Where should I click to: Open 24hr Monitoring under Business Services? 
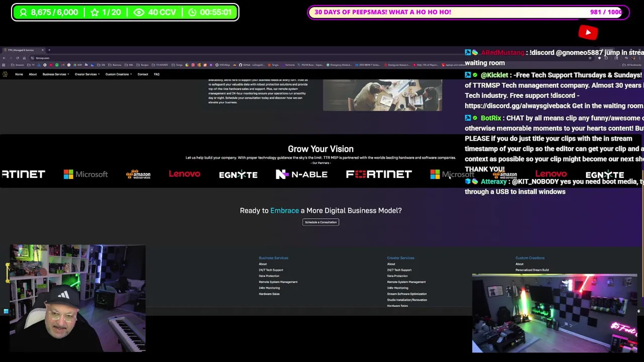[x=269, y=288]
